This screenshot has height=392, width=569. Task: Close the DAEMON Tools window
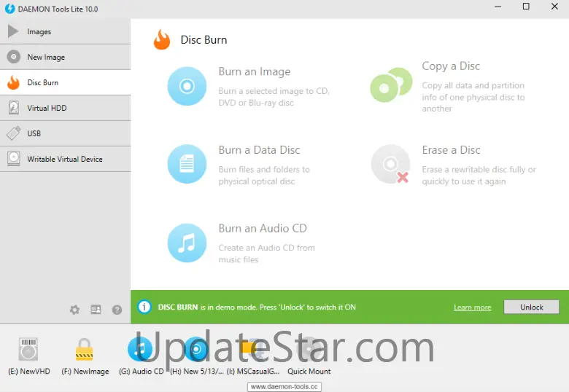click(554, 7)
